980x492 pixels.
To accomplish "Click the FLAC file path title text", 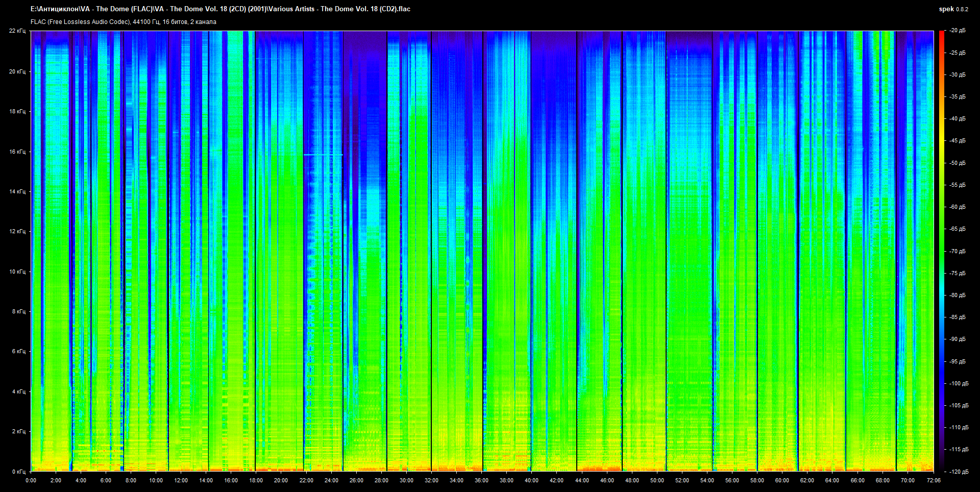I will pyautogui.click(x=220, y=9).
